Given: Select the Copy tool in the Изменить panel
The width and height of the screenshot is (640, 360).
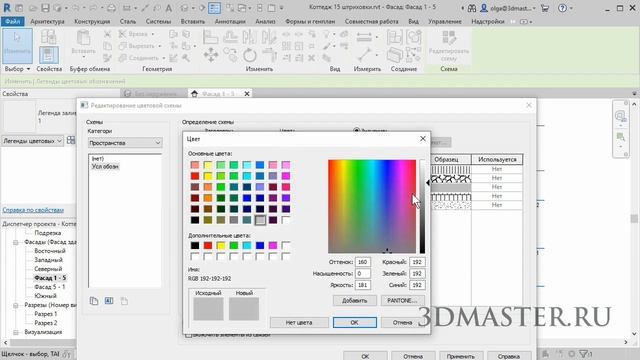Looking at the screenshot, I should tap(230, 55).
